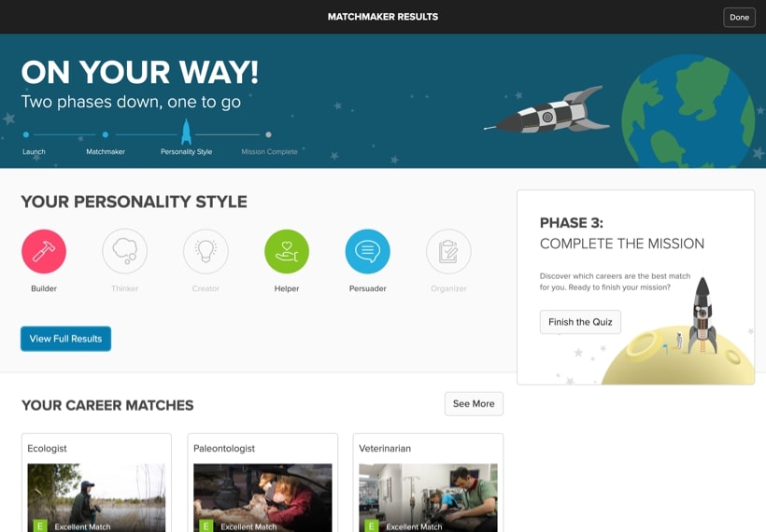Open View Full Results
The height and width of the screenshot is (532, 766).
(x=66, y=339)
